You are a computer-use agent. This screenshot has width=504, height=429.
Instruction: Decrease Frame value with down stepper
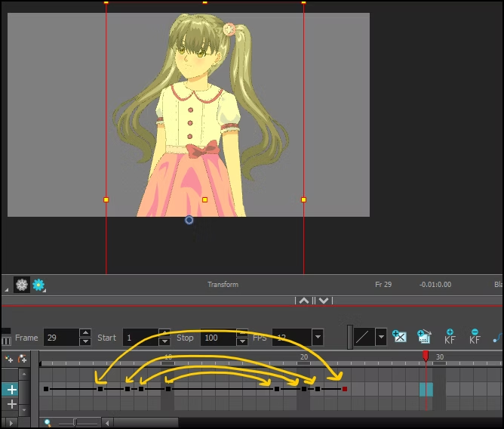(85, 342)
